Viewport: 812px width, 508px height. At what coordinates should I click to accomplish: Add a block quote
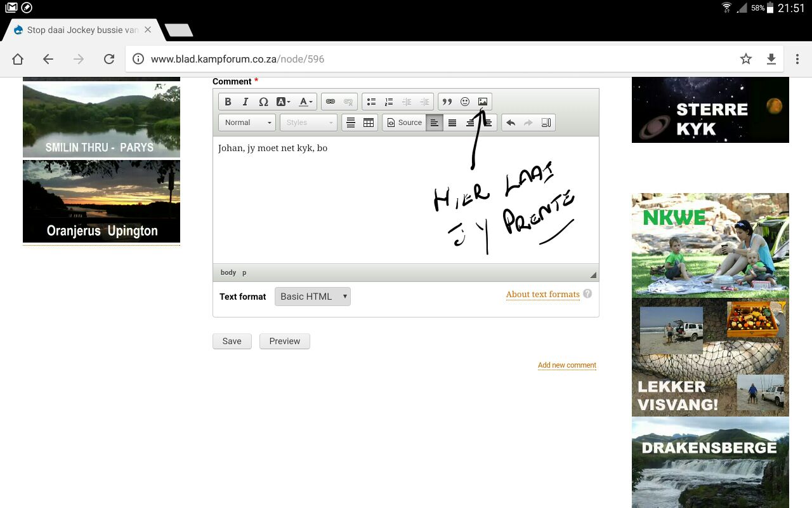447,102
